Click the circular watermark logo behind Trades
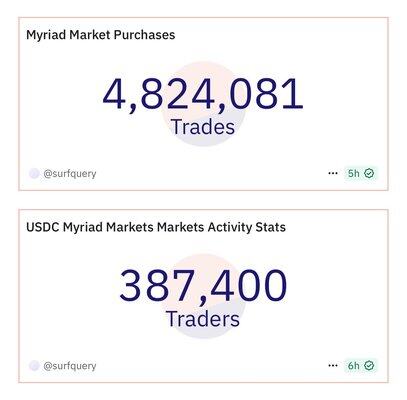The height and width of the screenshot is (400, 407). point(203,104)
